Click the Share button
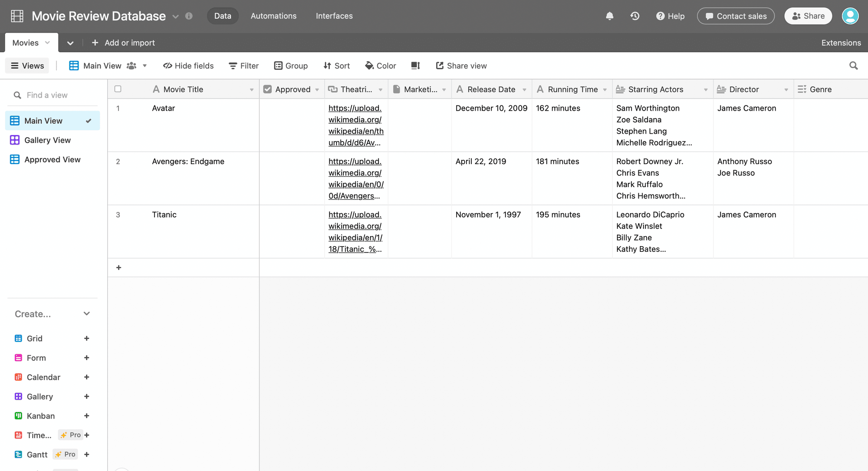This screenshot has width=868, height=471. click(808, 16)
